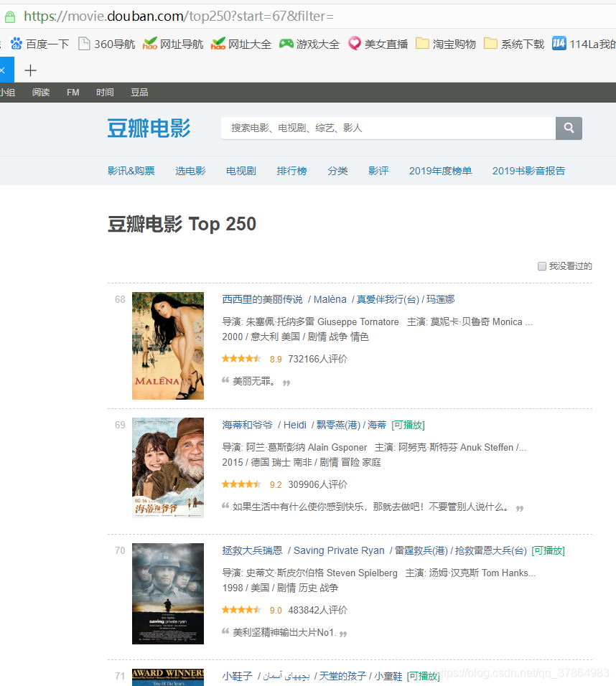Open the 2019年度榜单 nav link
This screenshot has height=686, width=616.
pyautogui.click(x=440, y=171)
